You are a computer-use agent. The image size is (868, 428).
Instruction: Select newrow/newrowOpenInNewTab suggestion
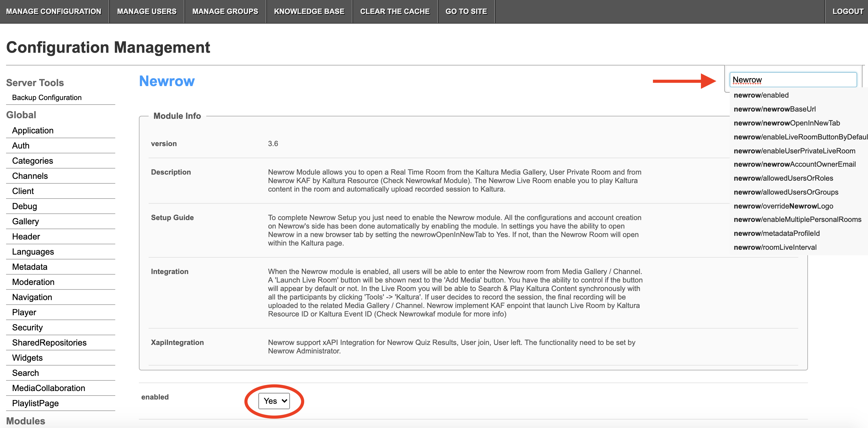(786, 123)
